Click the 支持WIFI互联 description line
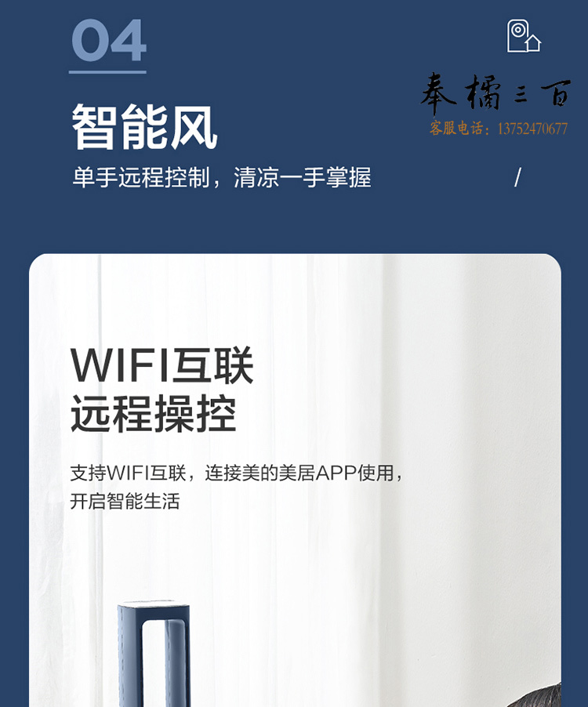The width and height of the screenshot is (588, 707). [236, 473]
